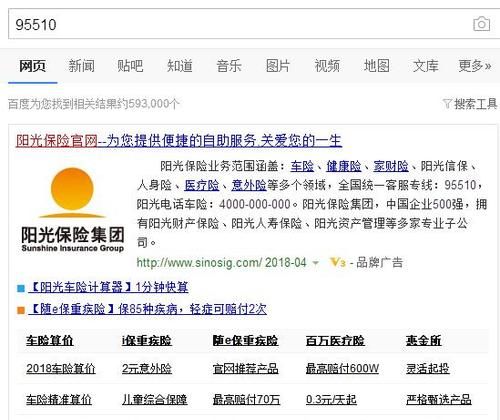Screen dimensions: 500x420
Task: Open the 最高赔付70万 link
Action: pyautogui.click(x=246, y=399)
